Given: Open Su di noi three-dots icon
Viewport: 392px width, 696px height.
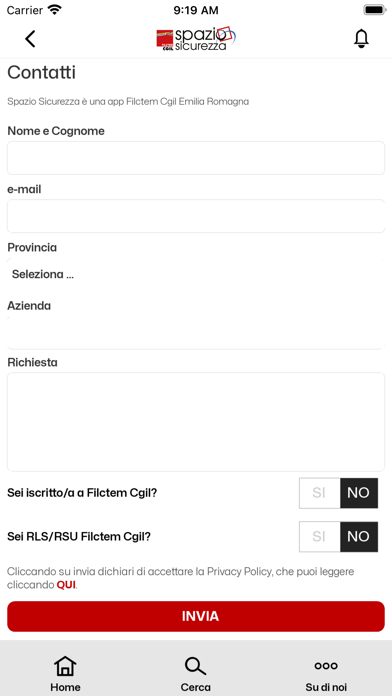Looking at the screenshot, I should [x=326, y=665].
